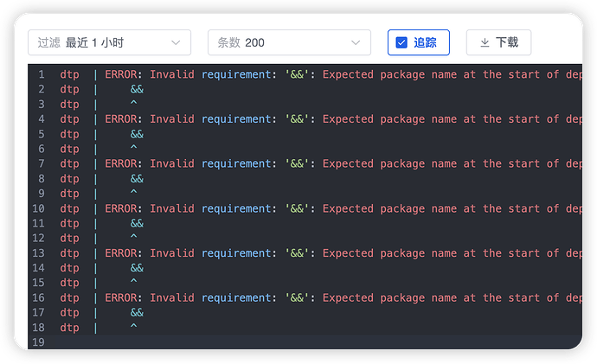Click "name" on log line 16
The height and width of the screenshot is (364, 597).
coord(444,297)
